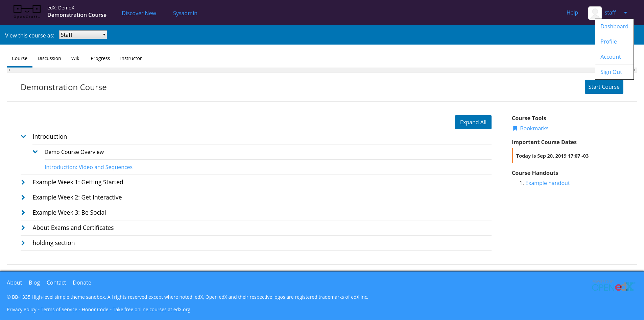Open the Terms of Service footer link

[x=59, y=310]
